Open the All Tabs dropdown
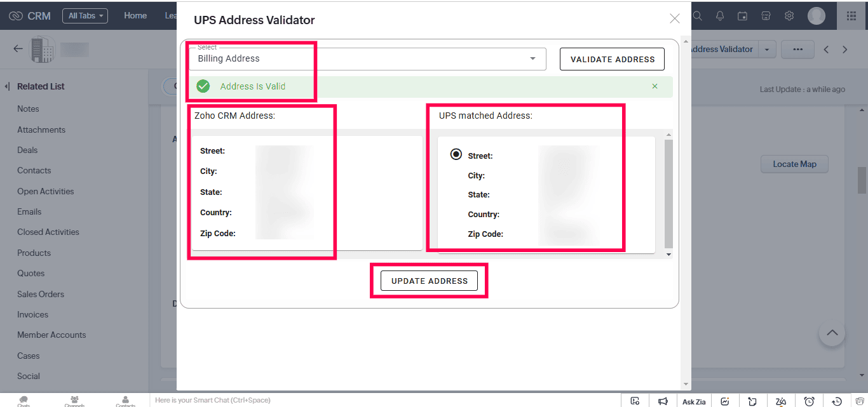The width and height of the screenshot is (868, 407). click(x=85, y=16)
